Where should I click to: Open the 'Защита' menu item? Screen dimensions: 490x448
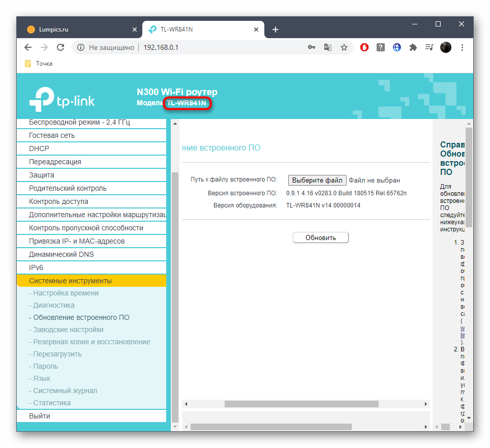91,175
